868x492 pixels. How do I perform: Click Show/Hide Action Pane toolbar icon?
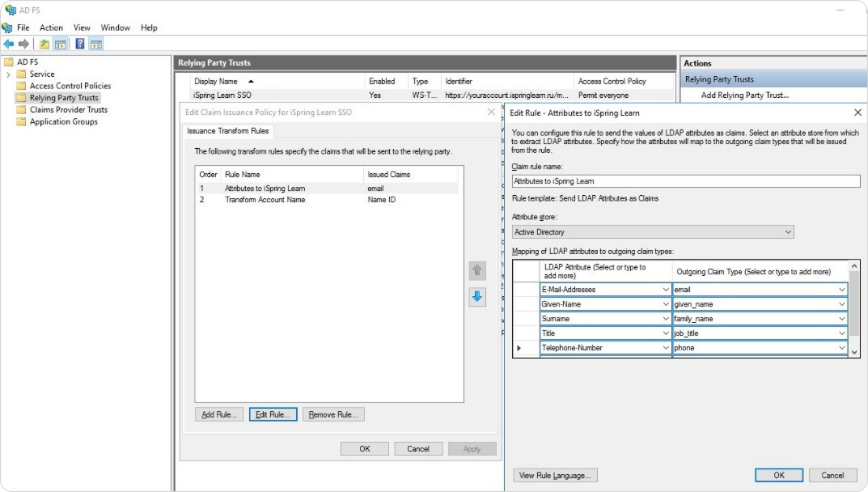[95, 44]
